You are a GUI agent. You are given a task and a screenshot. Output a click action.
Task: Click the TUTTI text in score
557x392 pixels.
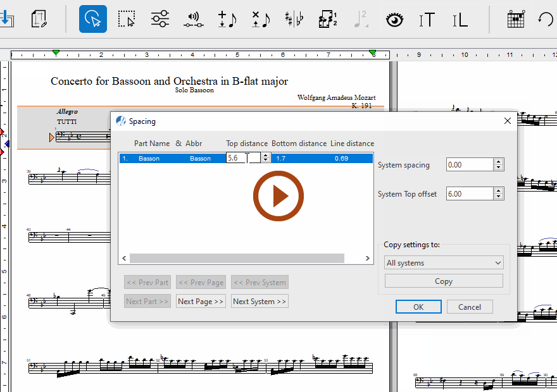click(x=67, y=121)
